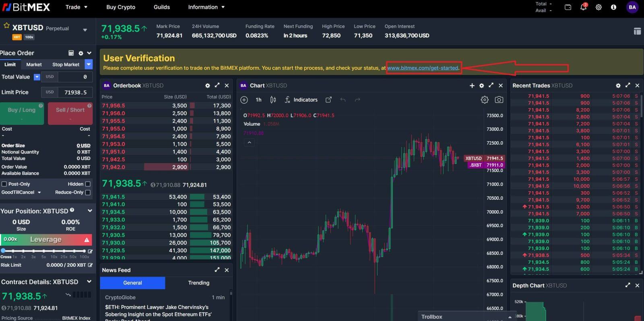Viewport: 644px width, 321px height.
Task: Open Orderbook settings gear
Action: [x=207, y=86]
